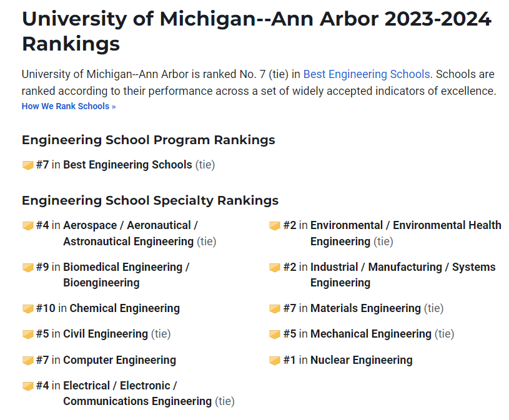Image resolution: width=509 pixels, height=420 pixels.
Task: Open How We Rank Schools link
Action: point(69,106)
